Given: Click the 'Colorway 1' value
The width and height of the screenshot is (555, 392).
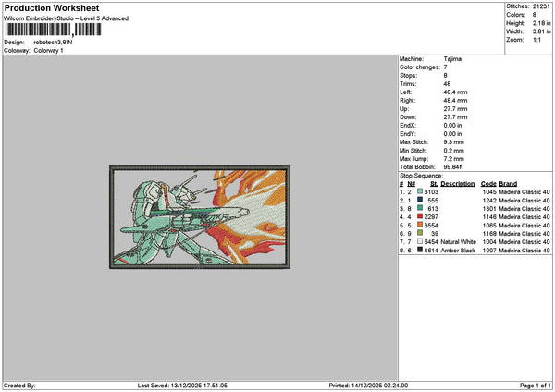Looking at the screenshot, I should pos(48,51).
